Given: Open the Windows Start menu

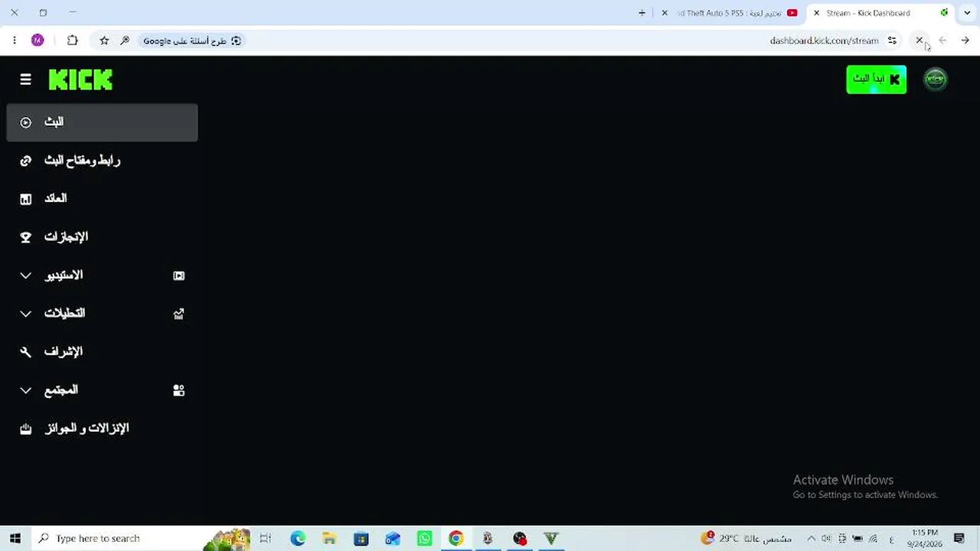Looking at the screenshot, I should (15, 538).
